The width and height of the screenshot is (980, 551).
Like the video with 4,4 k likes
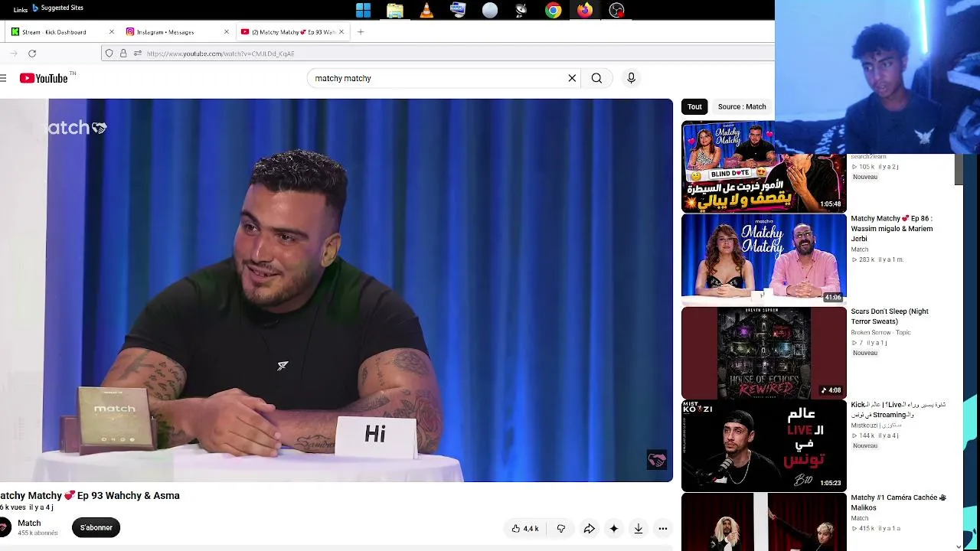pyautogui.click(x=525, y=528)
